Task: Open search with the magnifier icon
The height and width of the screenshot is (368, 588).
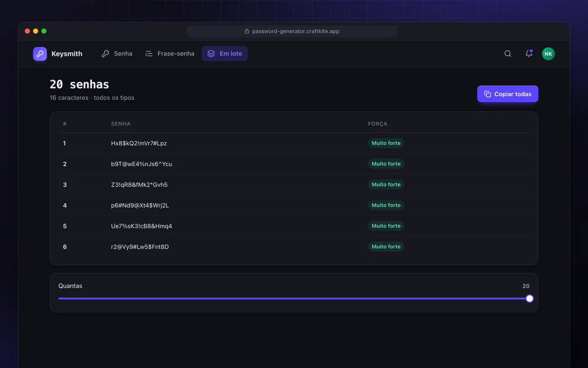Action: [508, 54]
